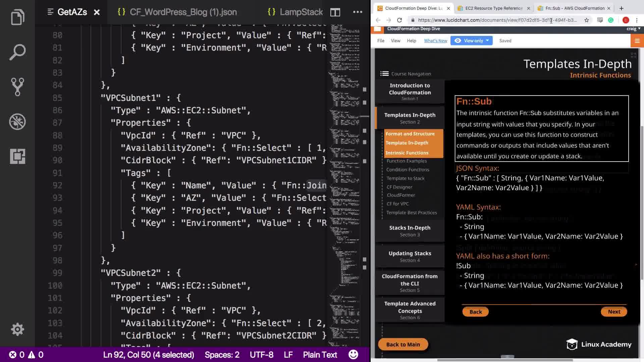644x362 pixels.
Task: Open the Explorer files icon
Action: pyautogui.click(x=17, y=17)
